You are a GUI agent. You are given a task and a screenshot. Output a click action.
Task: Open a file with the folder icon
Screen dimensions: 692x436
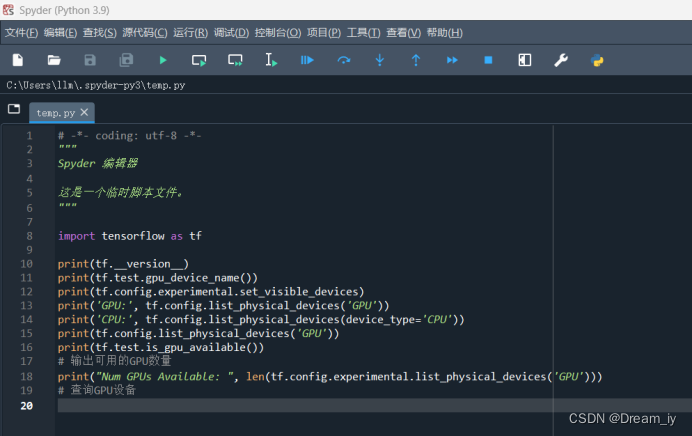click(x=54, y=60)
